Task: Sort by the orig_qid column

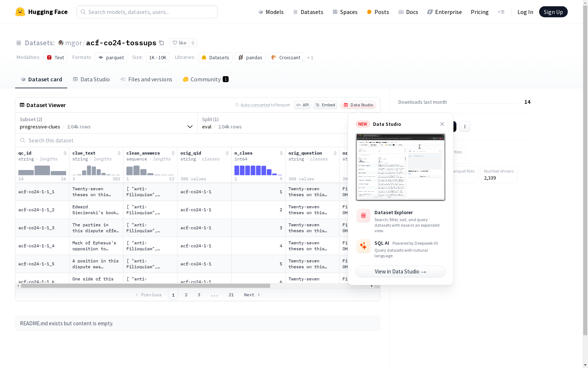Action: (x=227, y=153)
